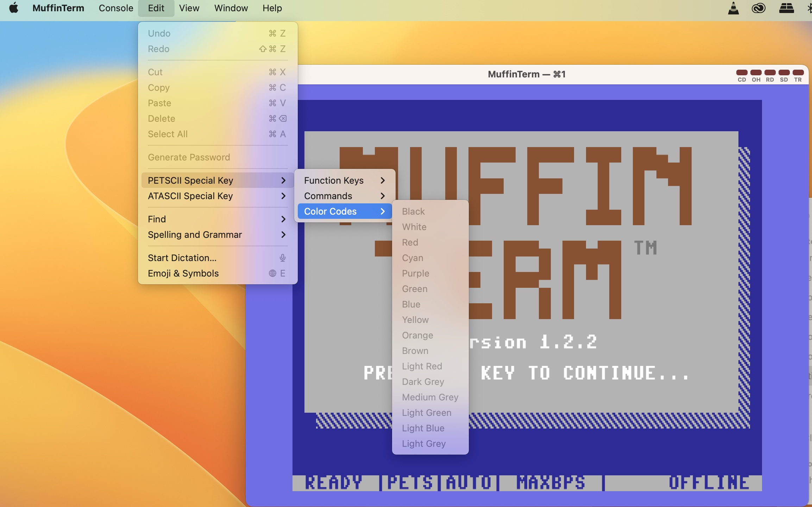Expand the ATASCII Special Key submenu
Image resolution: width=812 pixels, height=507 pixels.
point(218,196)
